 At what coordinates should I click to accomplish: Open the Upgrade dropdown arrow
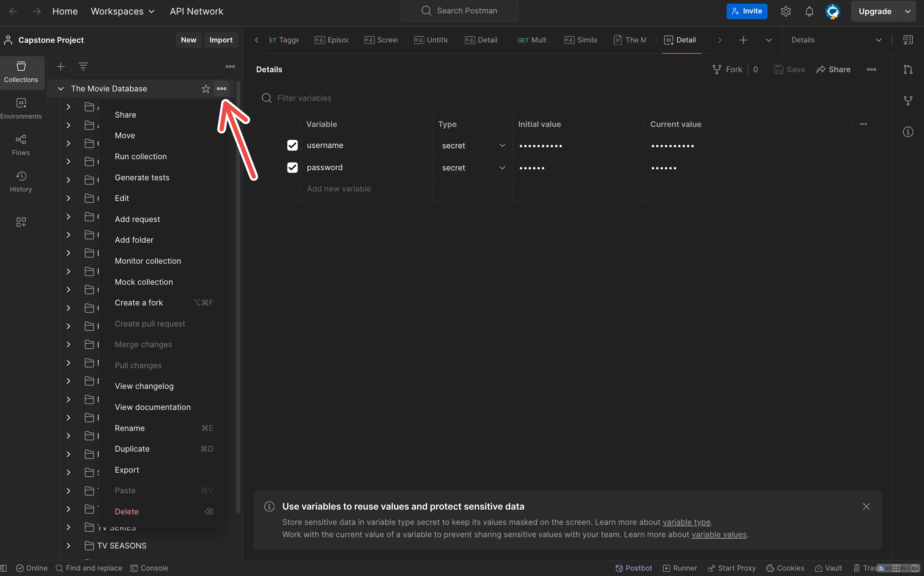[x=908, y=12]
